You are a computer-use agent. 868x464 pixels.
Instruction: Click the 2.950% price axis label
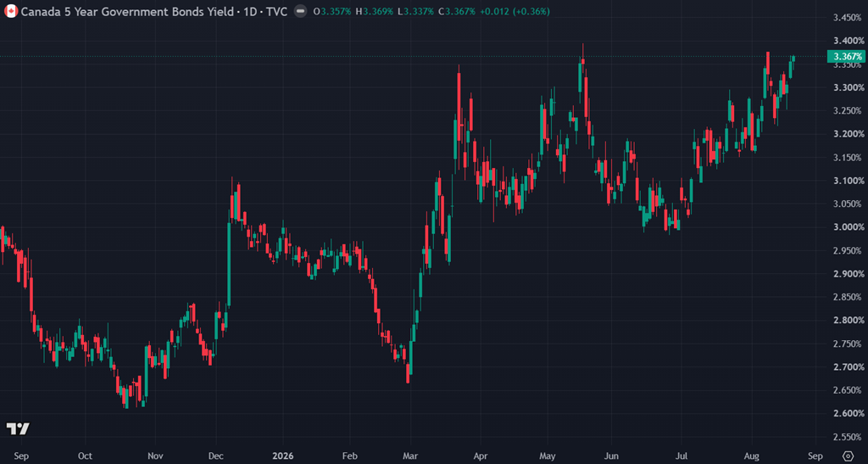[848, 250]
